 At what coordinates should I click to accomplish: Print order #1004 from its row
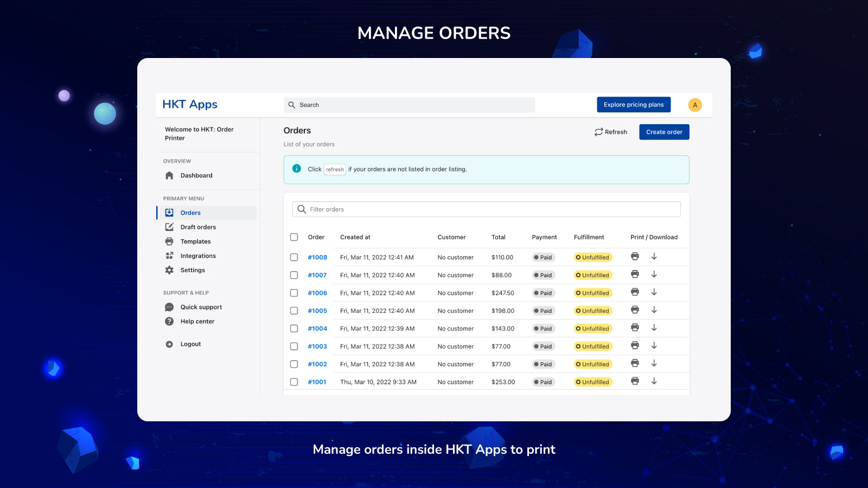click(x=635, y=328)
